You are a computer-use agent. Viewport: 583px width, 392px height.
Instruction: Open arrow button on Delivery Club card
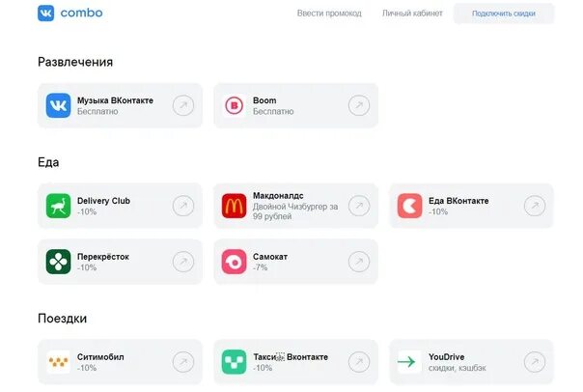[x=183, y=206]
